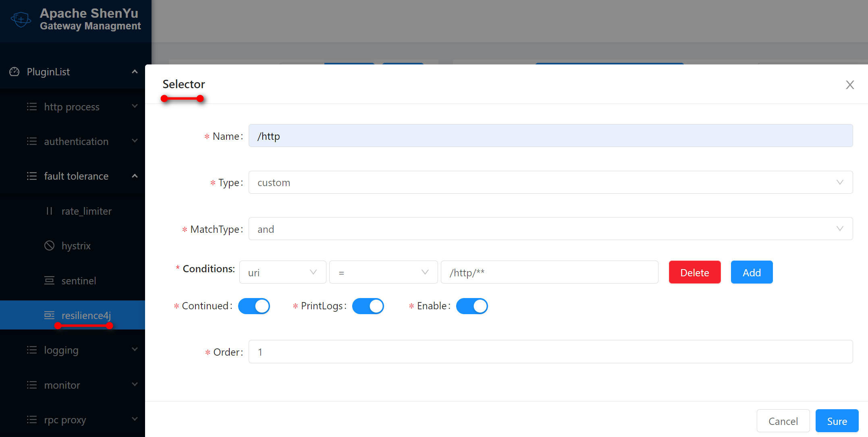Click the logging list icon
This screenshot has height=437, width=868.
pos(32,350)
